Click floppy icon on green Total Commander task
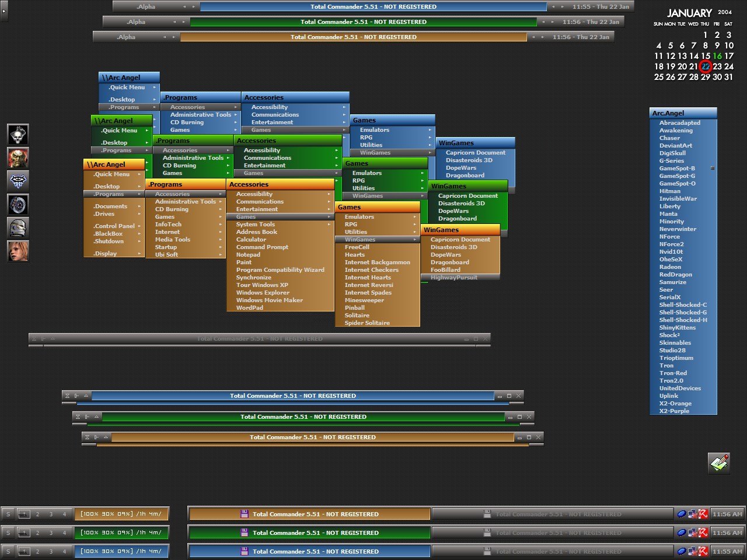747x560 pixels. 245,533
